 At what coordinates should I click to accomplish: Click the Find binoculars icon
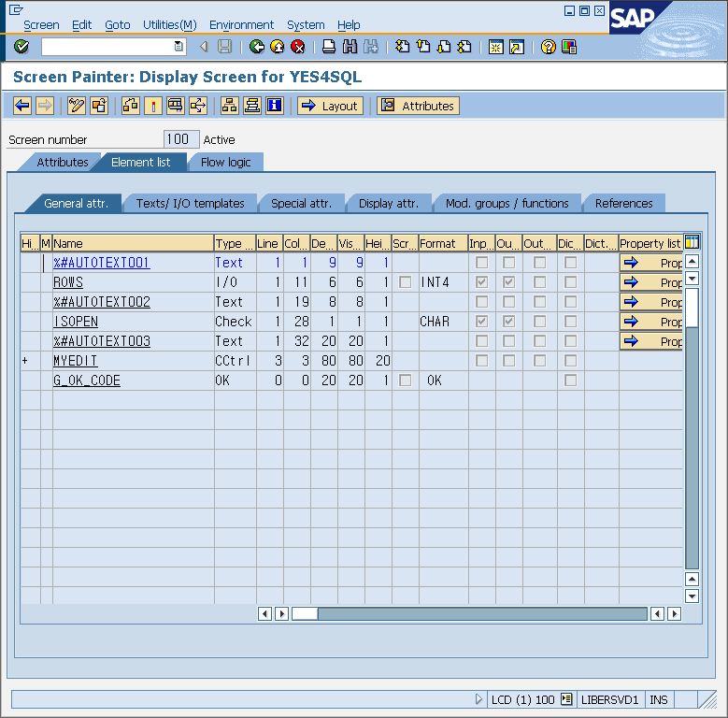coord(350,47)
